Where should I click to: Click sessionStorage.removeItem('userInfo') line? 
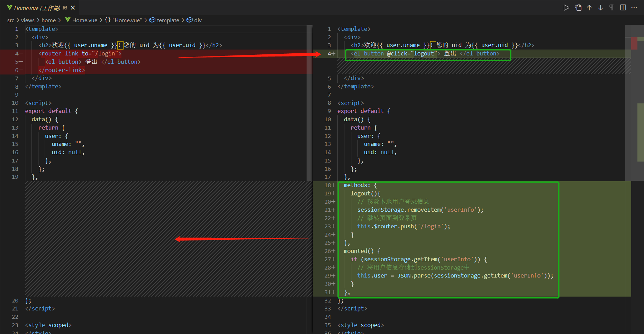pyautogui.click(x=420, y=210)
